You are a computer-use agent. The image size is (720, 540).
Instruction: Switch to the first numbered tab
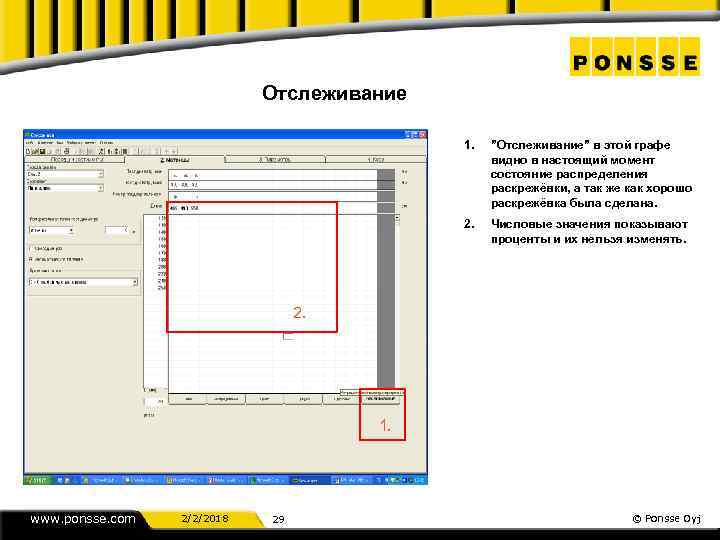(x=76, y=159)
